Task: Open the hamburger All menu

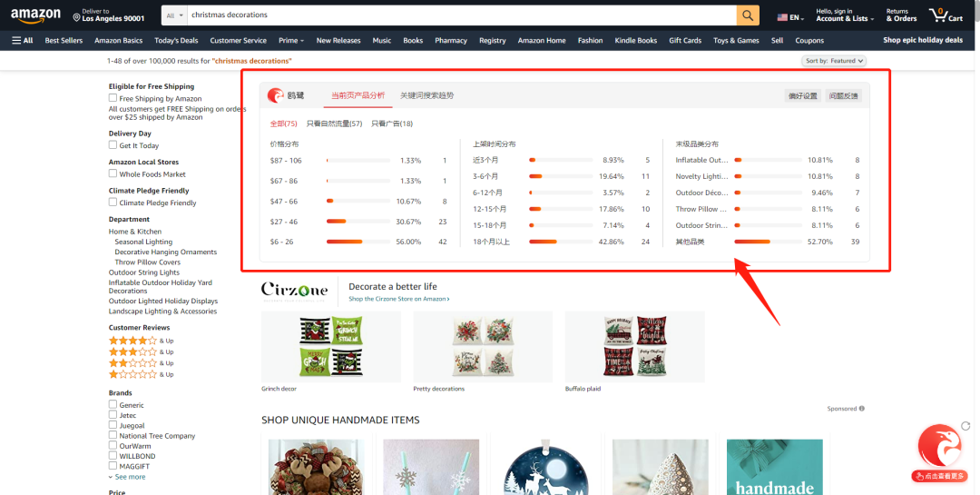Action: pos(23,41)
